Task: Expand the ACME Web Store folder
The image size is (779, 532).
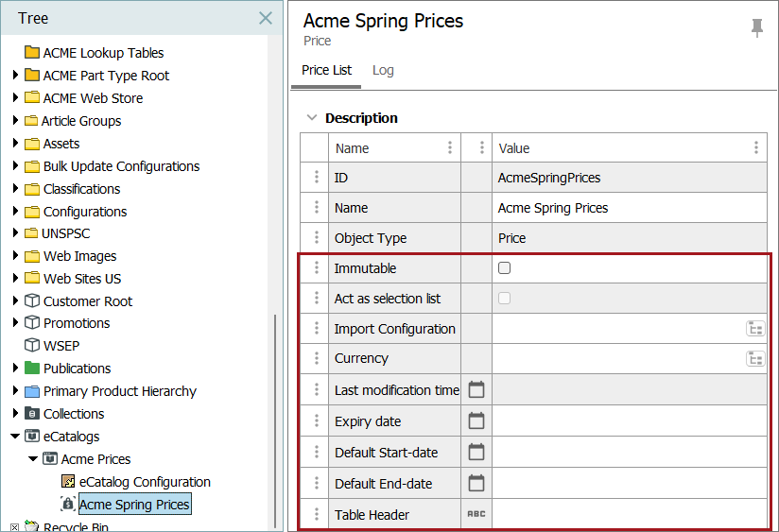Action: [x=15, y=97]
